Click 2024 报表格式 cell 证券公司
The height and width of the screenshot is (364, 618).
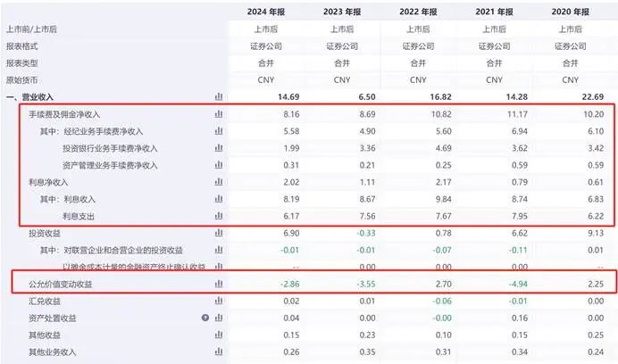pos(266,46)
